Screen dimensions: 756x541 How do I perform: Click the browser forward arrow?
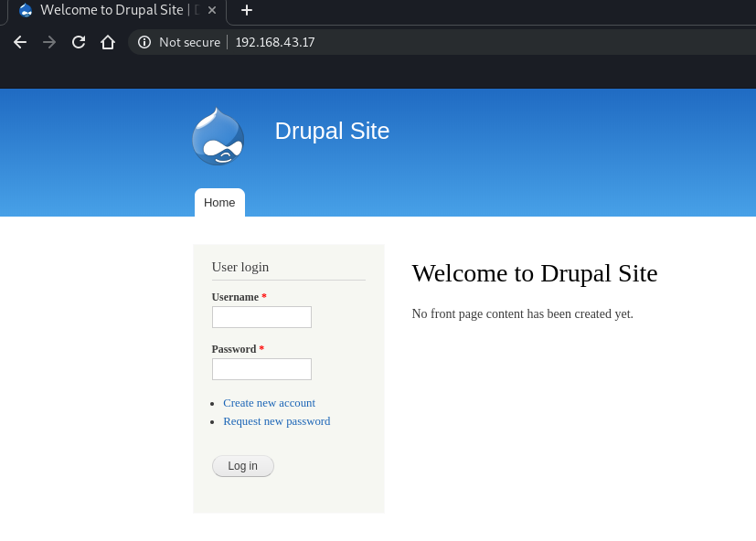49,42
